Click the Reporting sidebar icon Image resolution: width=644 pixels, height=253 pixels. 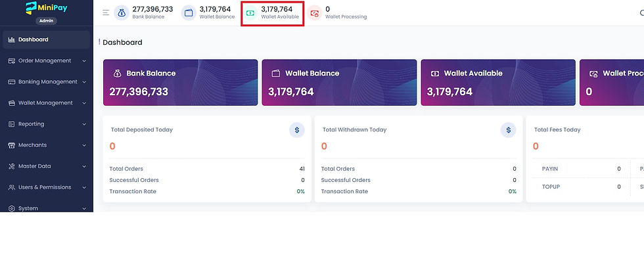[x=12, y=124]
